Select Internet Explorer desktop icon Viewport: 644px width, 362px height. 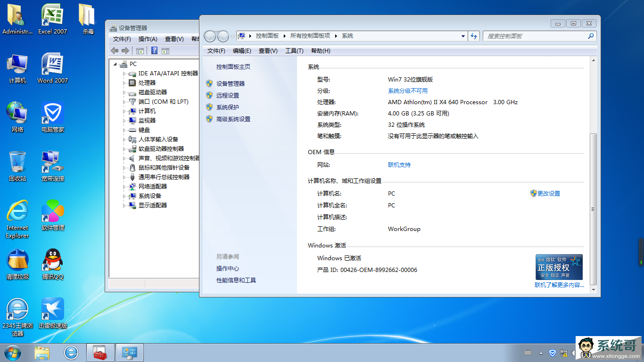point(17,219)
